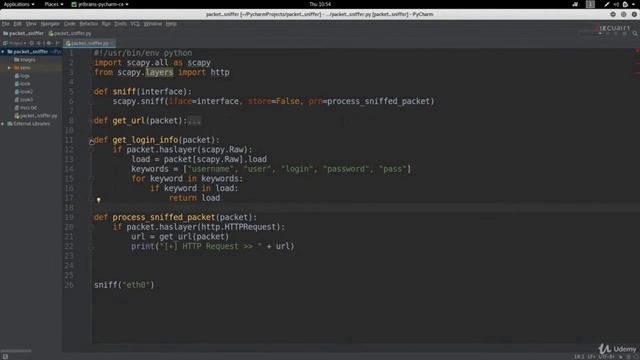Select the packet_sniffer root folder
This screenshot has width=640, height=360.
31,52
